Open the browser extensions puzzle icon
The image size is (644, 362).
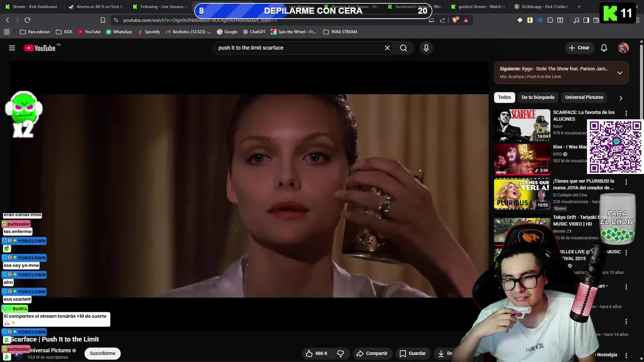coord(550,20)
